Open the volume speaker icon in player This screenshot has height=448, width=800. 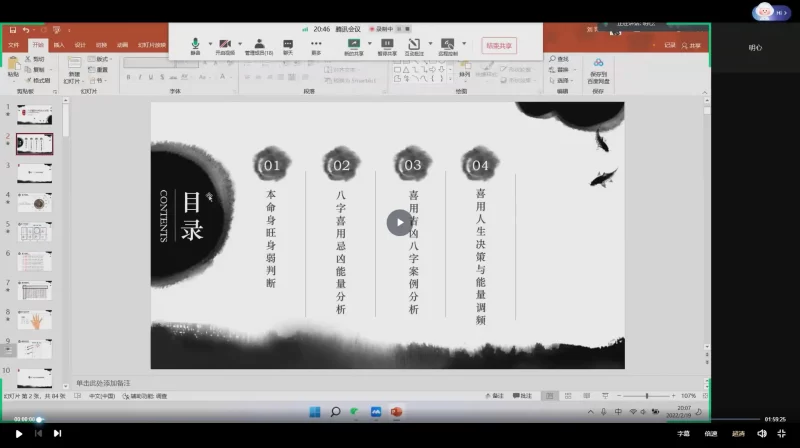(762, 433)
